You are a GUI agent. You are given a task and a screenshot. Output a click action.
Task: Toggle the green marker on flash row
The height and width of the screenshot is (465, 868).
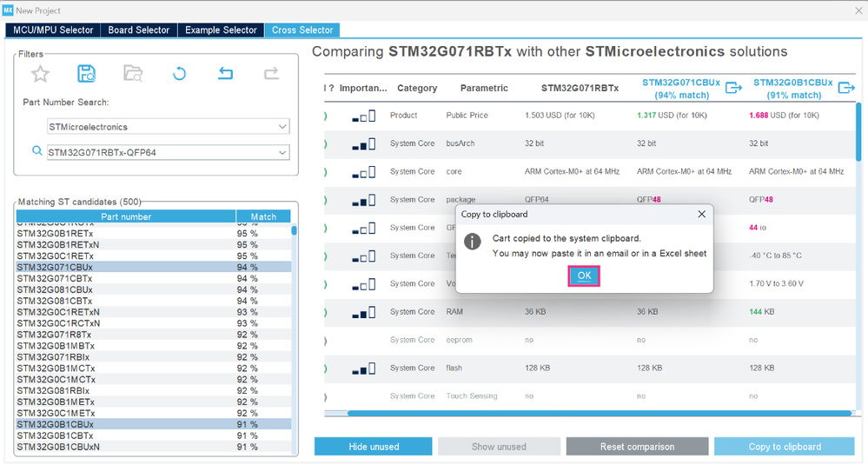(326, 369)
